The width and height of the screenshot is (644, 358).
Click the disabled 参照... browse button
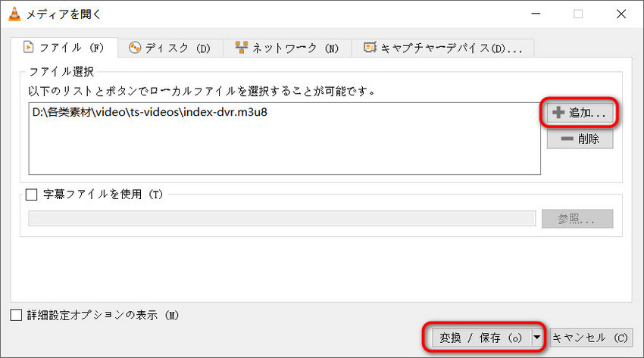(577, 219)
